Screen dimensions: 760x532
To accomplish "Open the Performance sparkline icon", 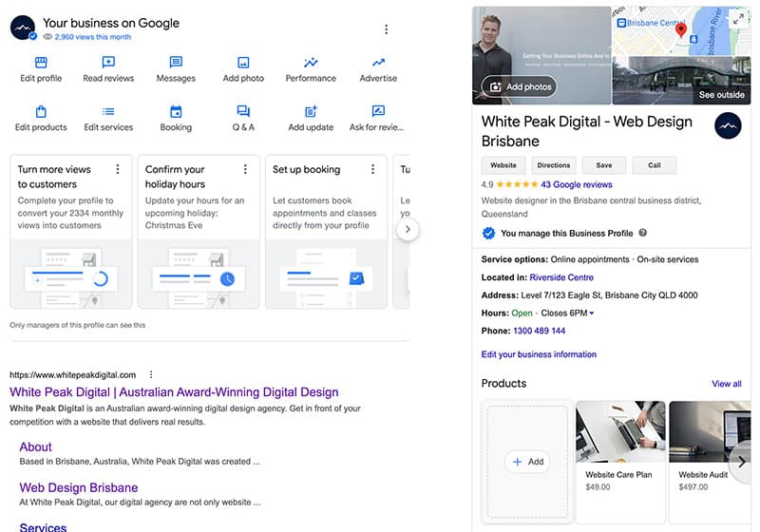I will [x=311, y=62].
